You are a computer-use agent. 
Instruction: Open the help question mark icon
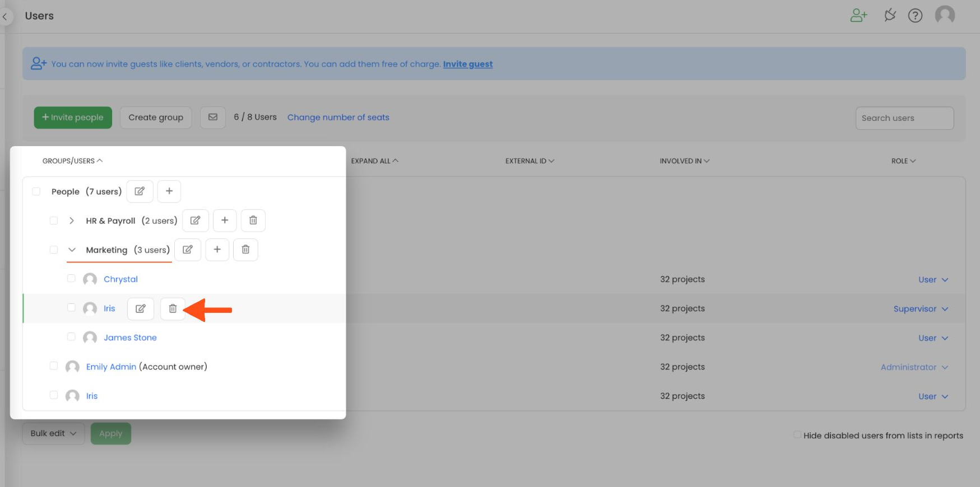pyautogui.click(x=915, y=16)
